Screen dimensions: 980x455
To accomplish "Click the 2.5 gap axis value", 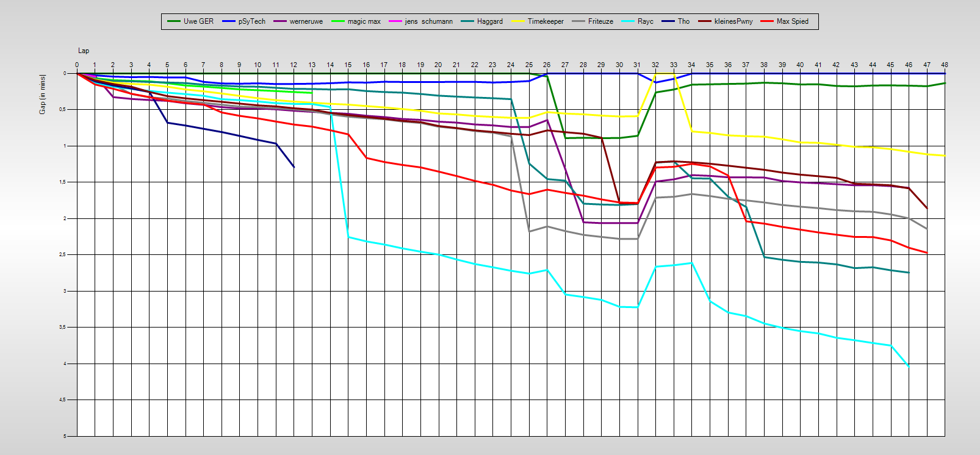I will (x=63, y=255).
